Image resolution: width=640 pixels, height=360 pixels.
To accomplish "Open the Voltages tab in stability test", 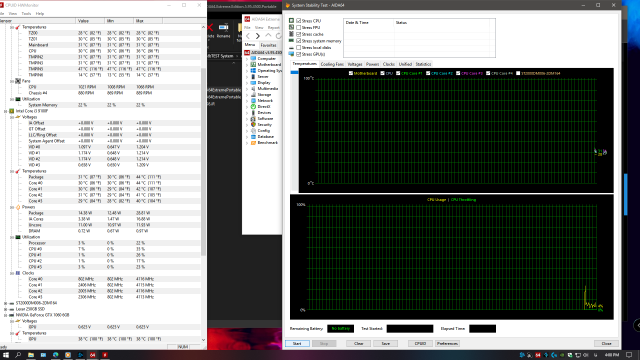I will pyautogui.click(x=355, y=64).
